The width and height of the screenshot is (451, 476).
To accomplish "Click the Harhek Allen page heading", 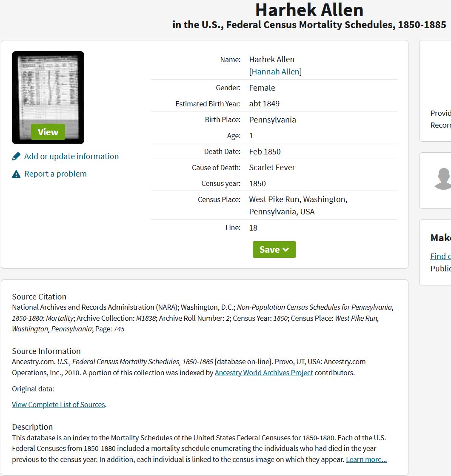I will point(309,10).
